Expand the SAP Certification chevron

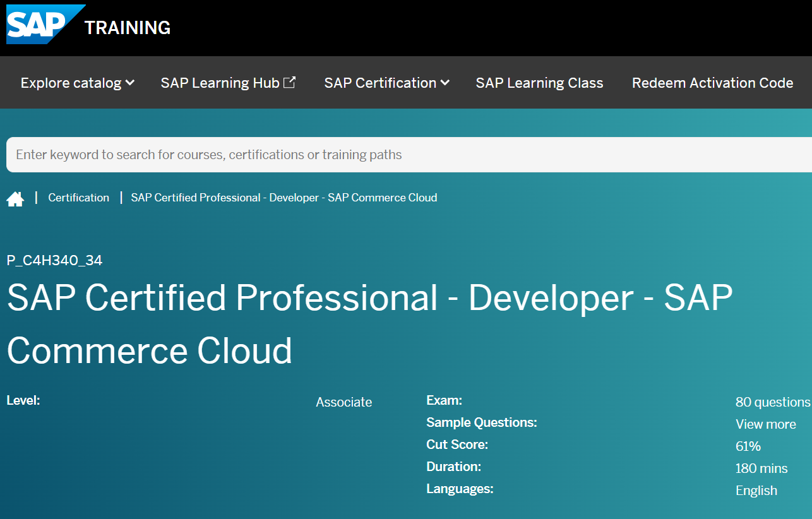point(445,83)
